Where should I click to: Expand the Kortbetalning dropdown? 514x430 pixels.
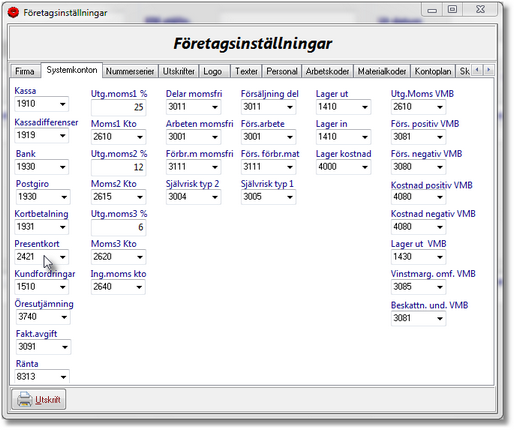pos(63,227)
